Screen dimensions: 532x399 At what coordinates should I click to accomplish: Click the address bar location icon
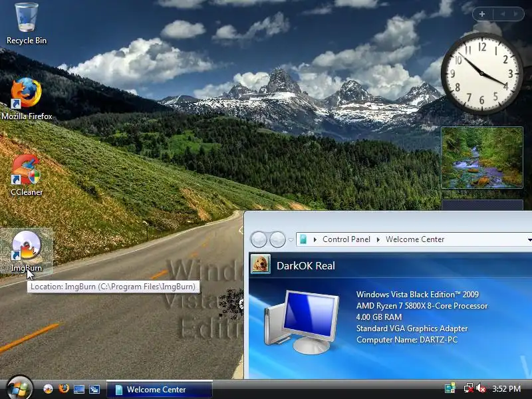(x=303, y=239)
